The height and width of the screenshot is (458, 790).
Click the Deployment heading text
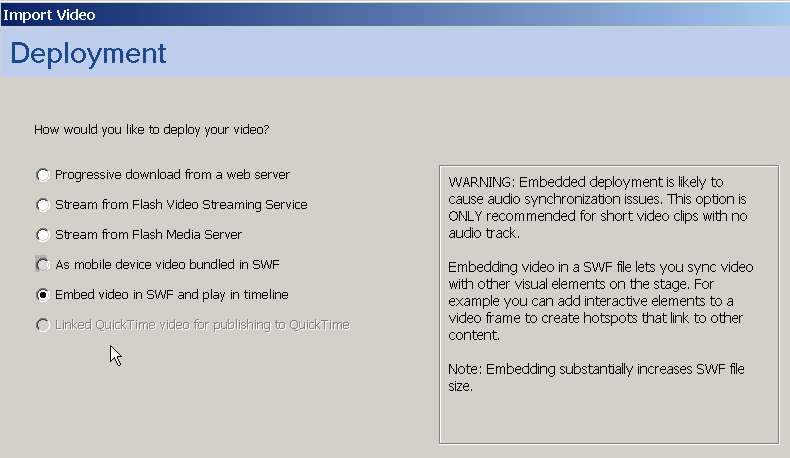[88, 53]
